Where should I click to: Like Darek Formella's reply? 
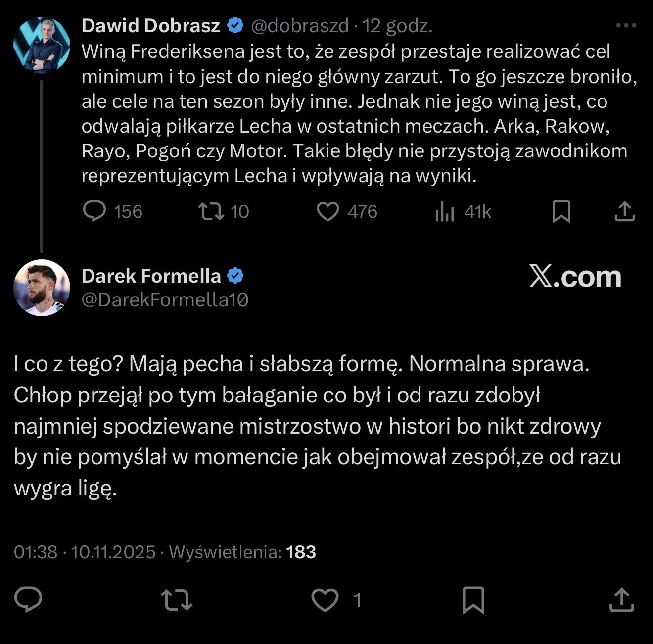click(325, 600)
